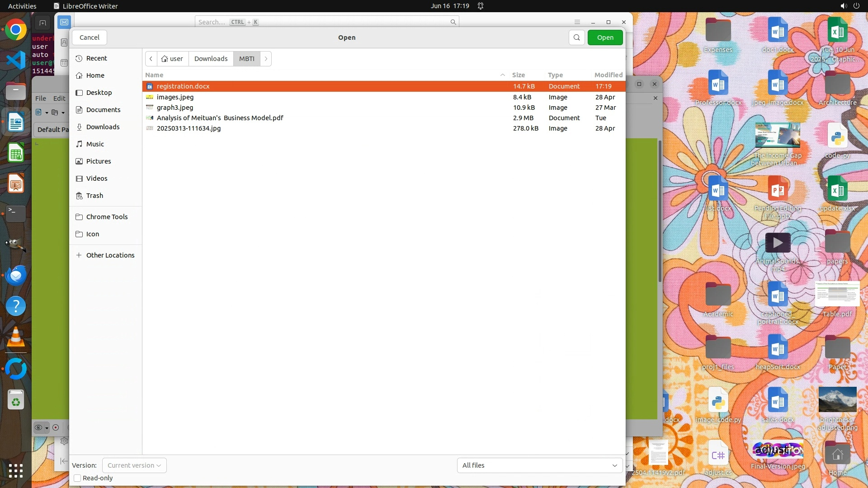The image size is (868, 488).
Task: Switch to the Downloads path segment
Action: pos(211,59)
